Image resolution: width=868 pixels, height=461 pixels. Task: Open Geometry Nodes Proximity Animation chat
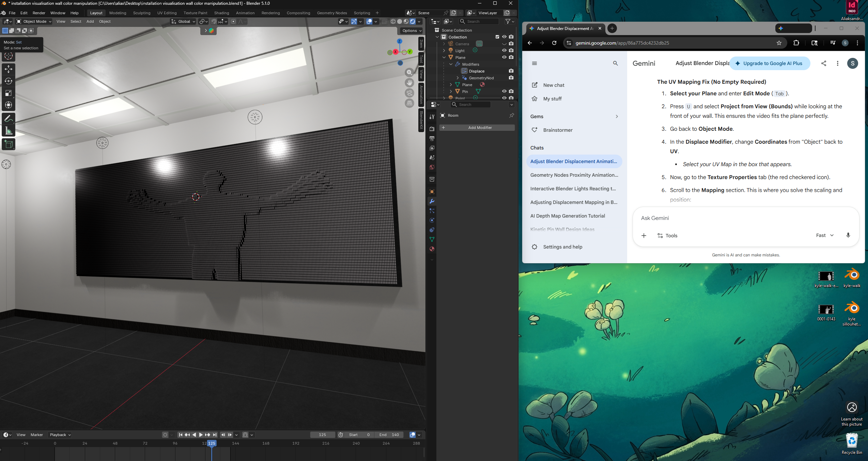[574, 175]
